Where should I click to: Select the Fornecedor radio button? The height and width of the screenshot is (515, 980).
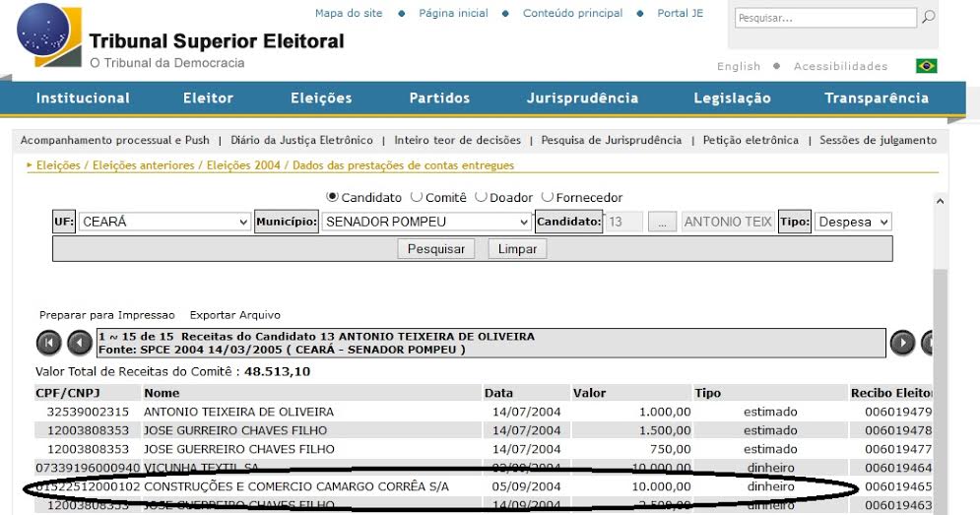coord(548,197)
